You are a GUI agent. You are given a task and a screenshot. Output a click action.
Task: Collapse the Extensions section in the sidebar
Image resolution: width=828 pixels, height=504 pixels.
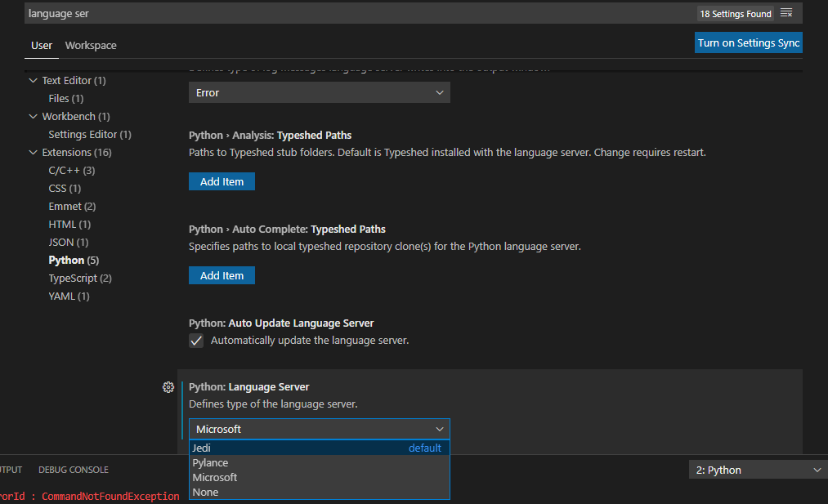pyautogui.click(x=33, y=152)
